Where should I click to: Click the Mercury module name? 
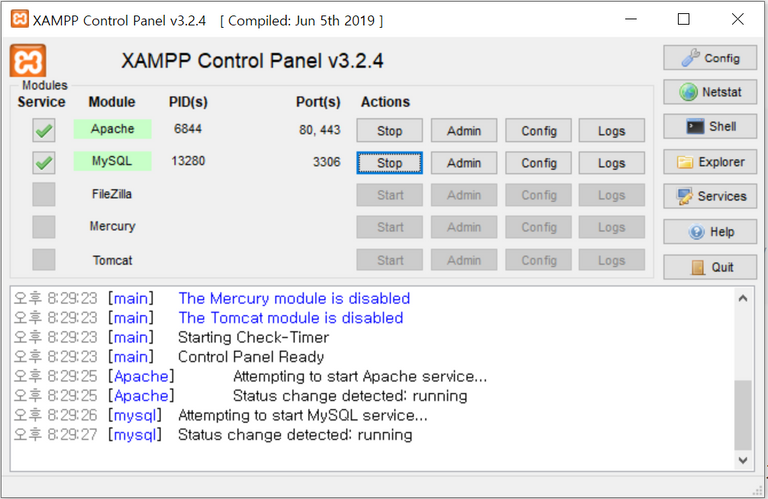(x=112, y=226)
